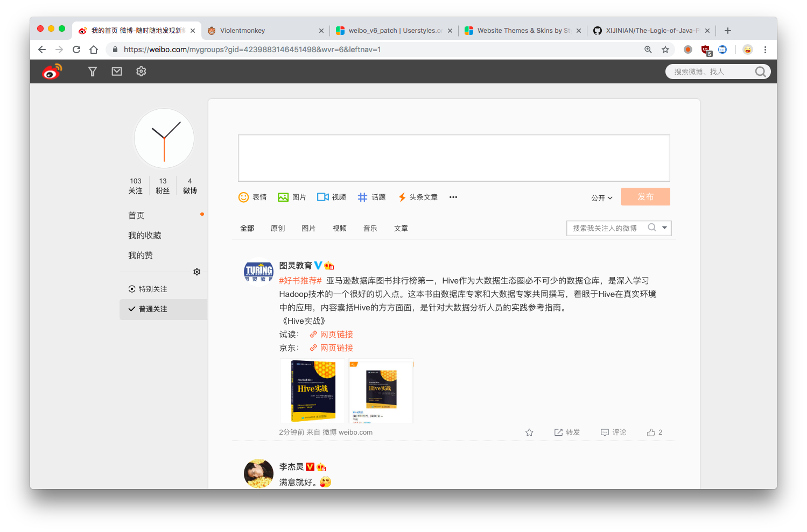Favorite the 图灵教育 post with star icon
Image resolution: width=807 pixels, height=532 pixels.
[529, 432]
